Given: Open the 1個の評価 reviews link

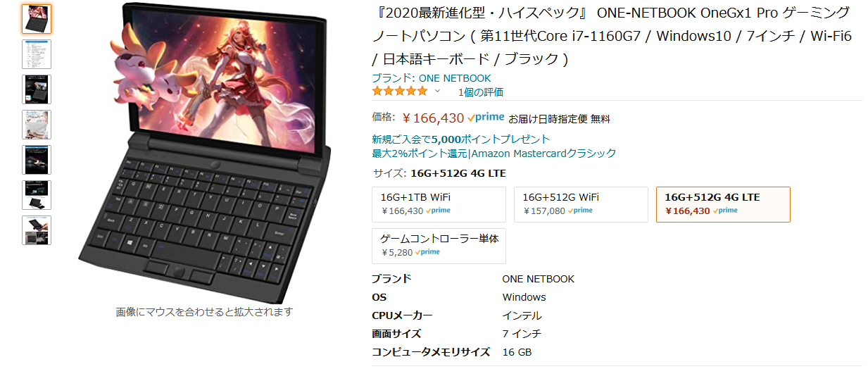Looking at the screenshot, I should click(480, 92).
